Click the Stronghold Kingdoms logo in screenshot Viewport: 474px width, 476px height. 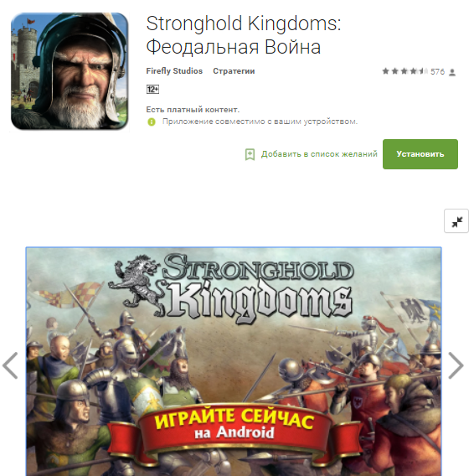[231, 288]
